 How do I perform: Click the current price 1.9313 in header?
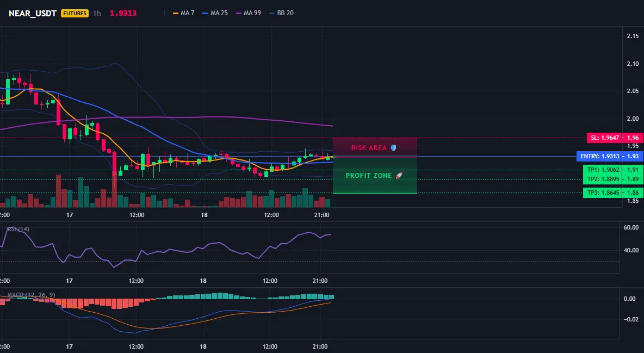pos(123,13)
